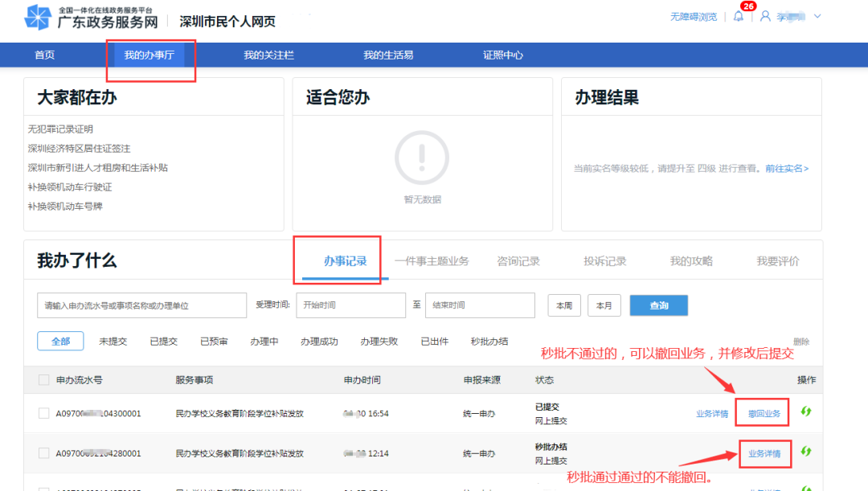Tick the checkbox for record A0970 ending 04300001
868x491 pixels.
[x=43, y=412]
